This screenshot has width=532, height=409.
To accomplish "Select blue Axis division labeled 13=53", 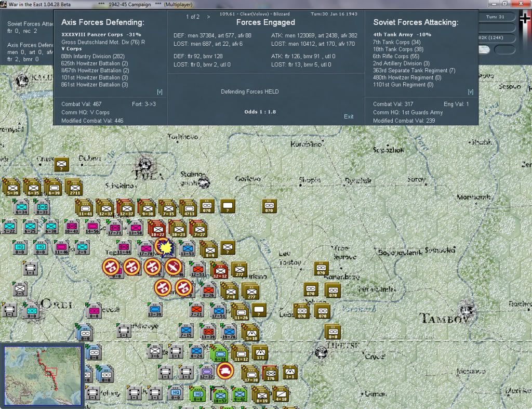I will tap(187, 249).
